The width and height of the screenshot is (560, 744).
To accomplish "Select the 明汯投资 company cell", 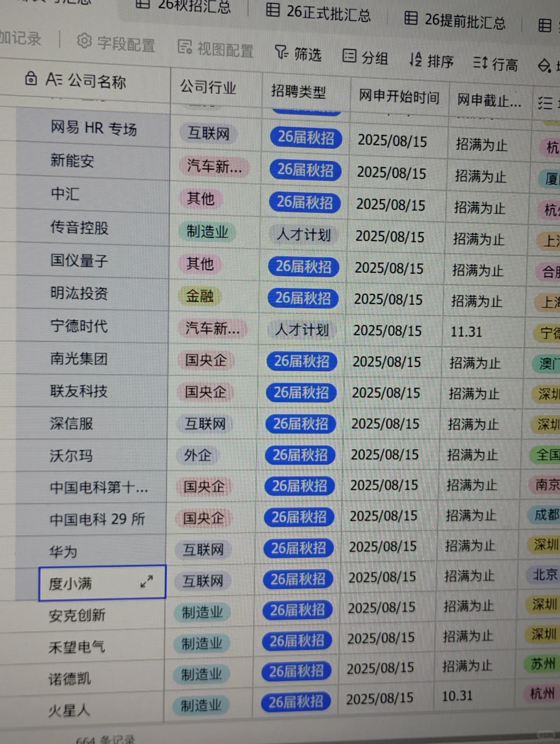I will tap(93, 293).
